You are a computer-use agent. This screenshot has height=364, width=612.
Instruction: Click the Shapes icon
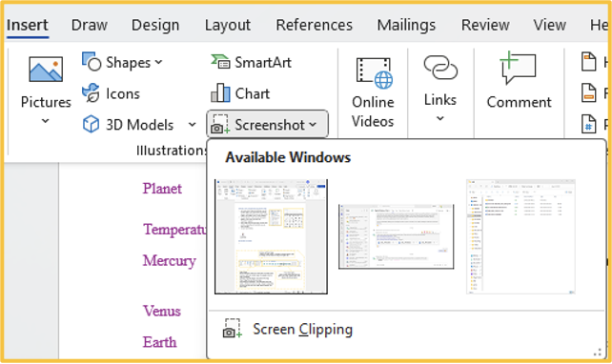92,62
